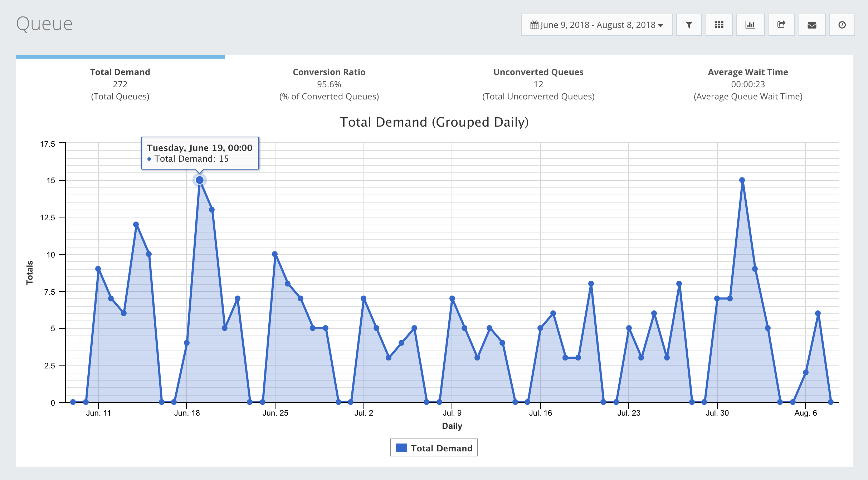The image size is (868, 480).
Task: Click the calendar icon in date picker
Action: 534,25
